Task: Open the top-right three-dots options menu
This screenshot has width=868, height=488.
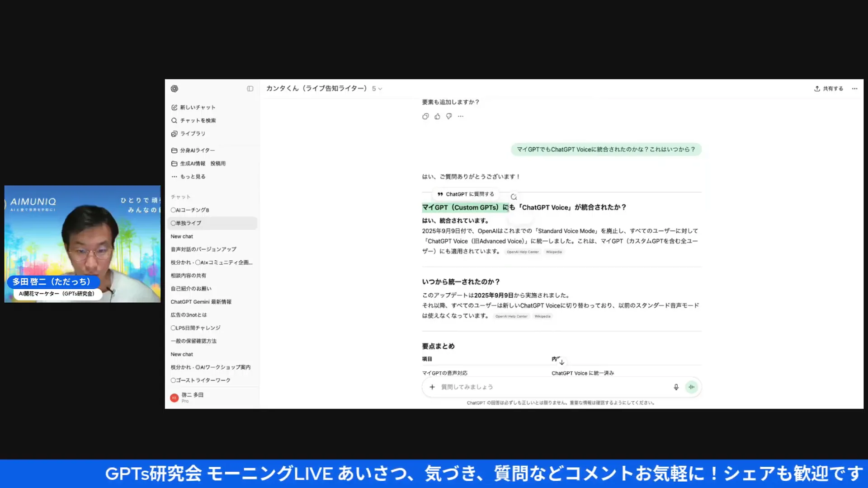Action: [x=854, y=89]
